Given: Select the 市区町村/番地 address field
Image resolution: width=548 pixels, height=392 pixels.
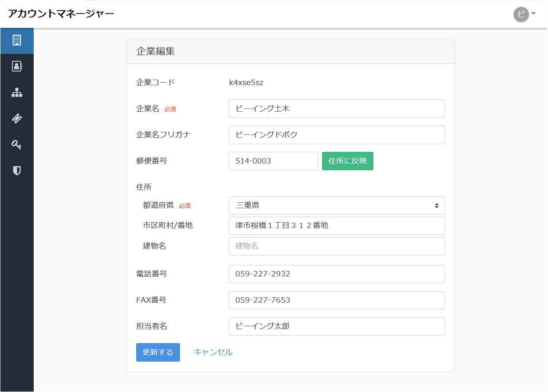Looking at the screenshot, I should pos(337,226).
